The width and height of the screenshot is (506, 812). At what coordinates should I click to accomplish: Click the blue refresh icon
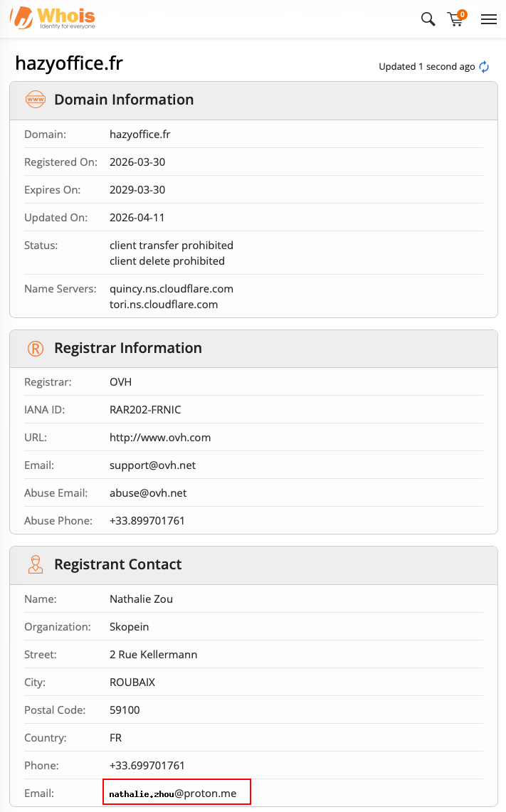484,67
